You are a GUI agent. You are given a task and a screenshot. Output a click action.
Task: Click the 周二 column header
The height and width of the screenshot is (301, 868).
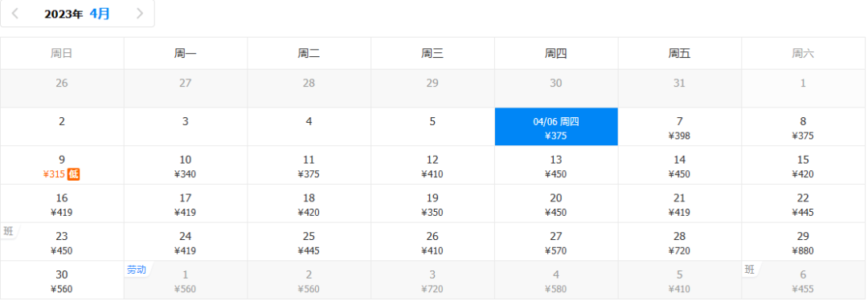click(309, 54)
